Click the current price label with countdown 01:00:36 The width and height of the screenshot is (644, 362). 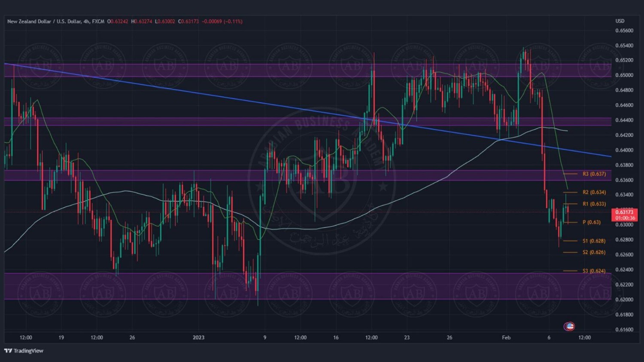tap(624, 215)
